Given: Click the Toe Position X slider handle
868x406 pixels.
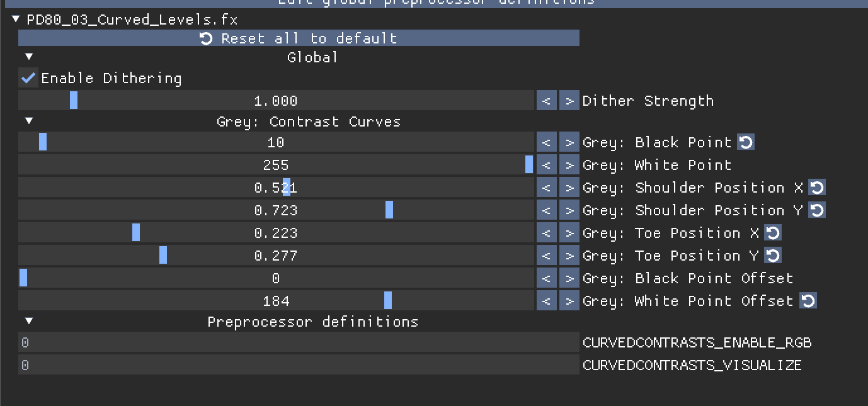Looking at the screenshot, I should [136, 233].
